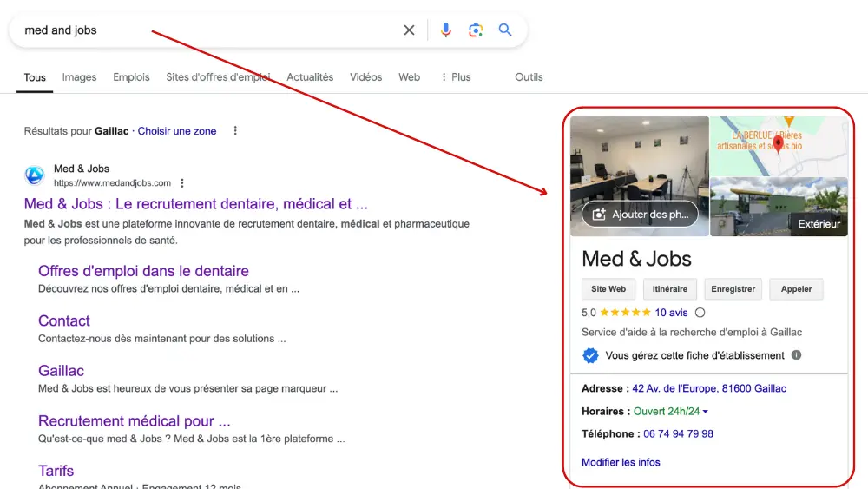Open the Med & Jobs recrutement dentaire result
868x489 pixels.
coord(195,204)
